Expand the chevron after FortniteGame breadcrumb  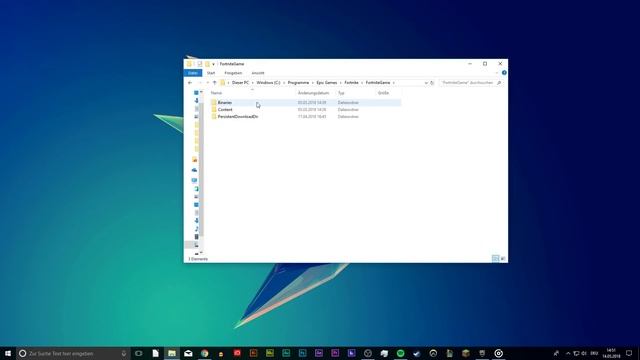tap(393, 83)
